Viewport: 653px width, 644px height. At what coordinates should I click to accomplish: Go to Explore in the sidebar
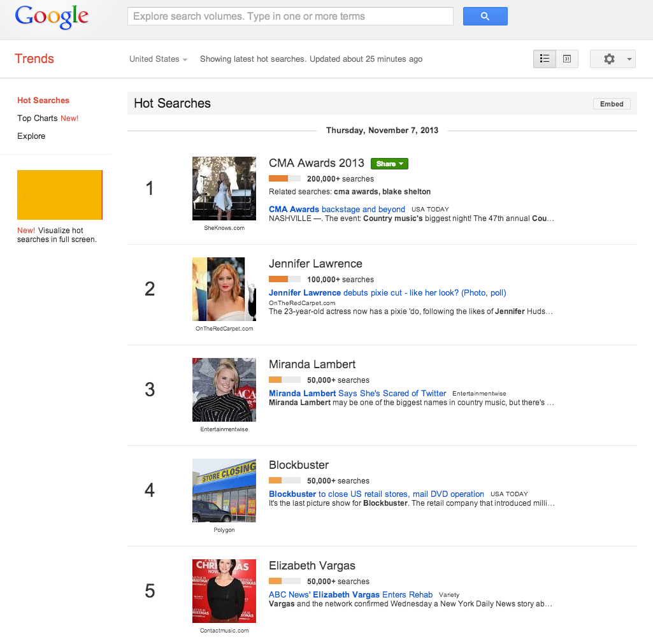coord(31,136)
